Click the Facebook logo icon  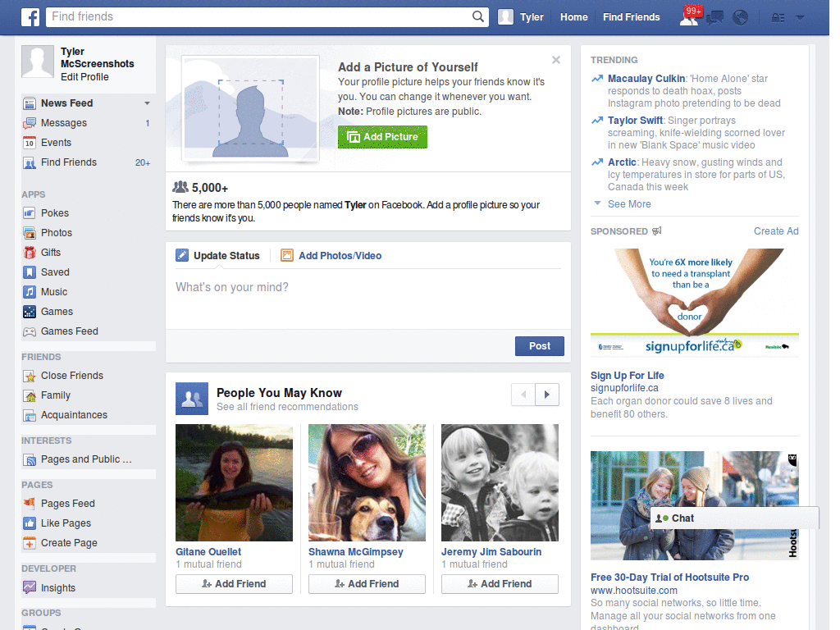30,17
